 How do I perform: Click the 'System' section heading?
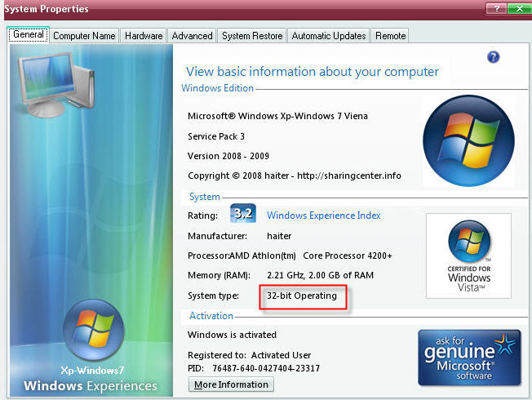205,197
